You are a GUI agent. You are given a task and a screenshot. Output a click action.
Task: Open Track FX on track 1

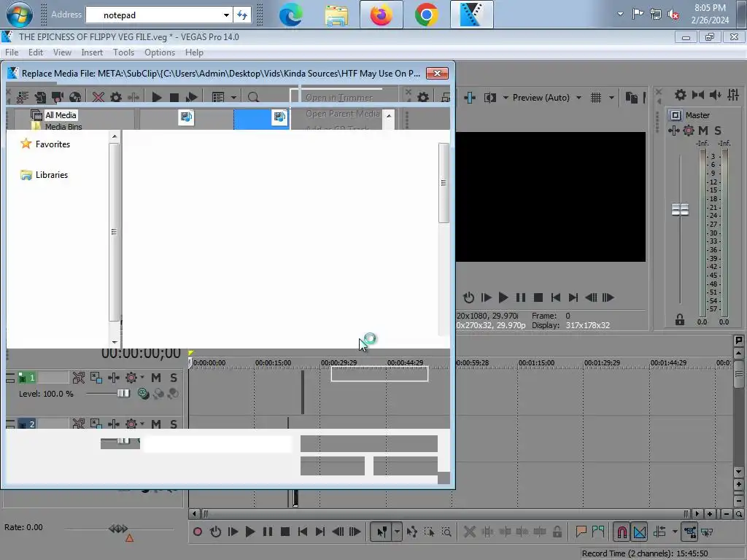[113, 378]
